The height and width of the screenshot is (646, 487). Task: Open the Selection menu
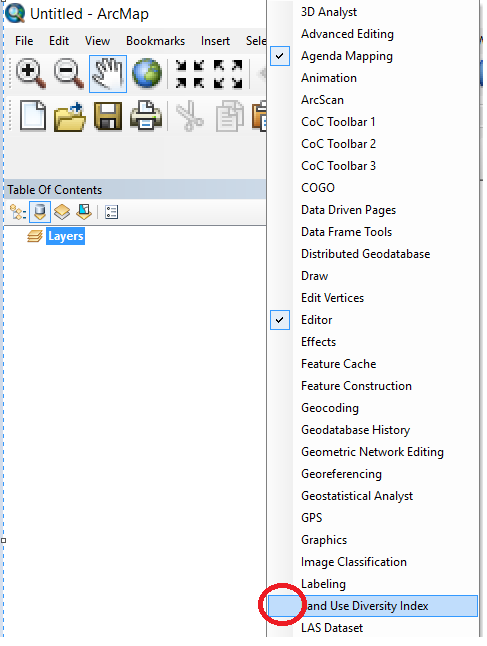pos(255,41)
